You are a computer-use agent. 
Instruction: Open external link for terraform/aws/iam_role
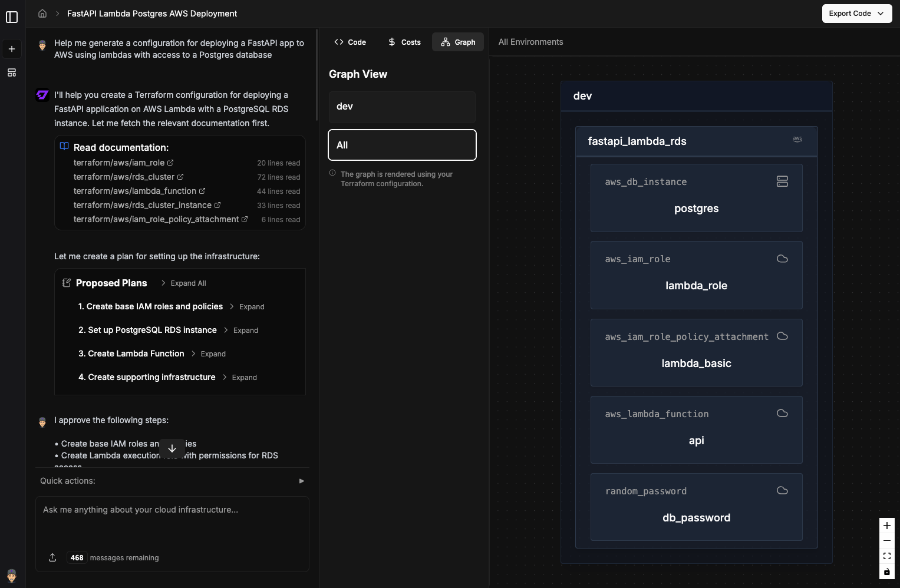[170, 163]
